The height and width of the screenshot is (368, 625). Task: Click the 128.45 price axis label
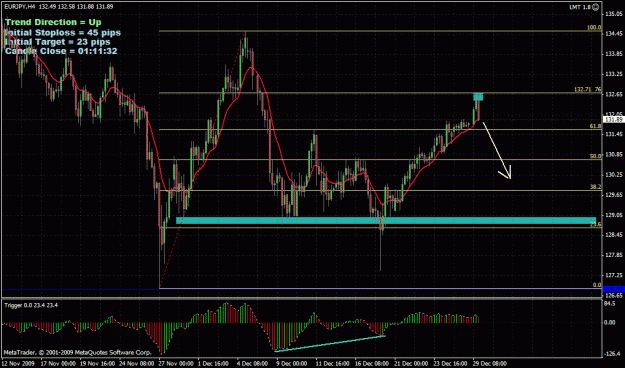614,235
